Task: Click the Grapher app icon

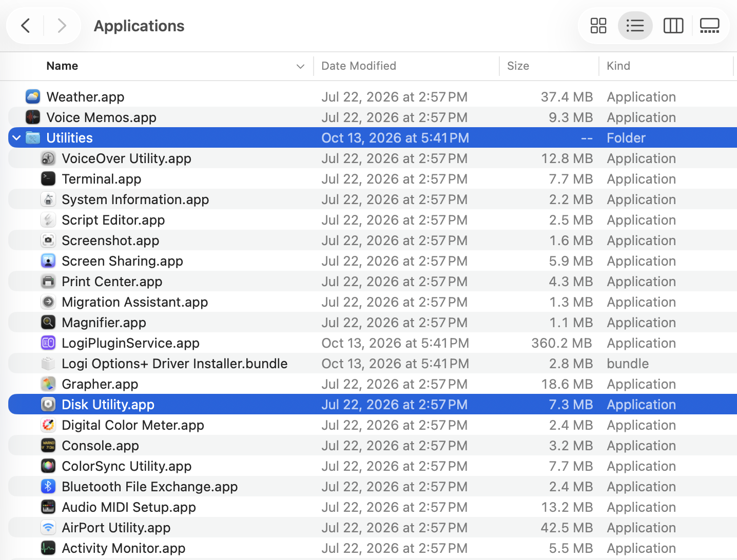Action: (x=48, y=384)
